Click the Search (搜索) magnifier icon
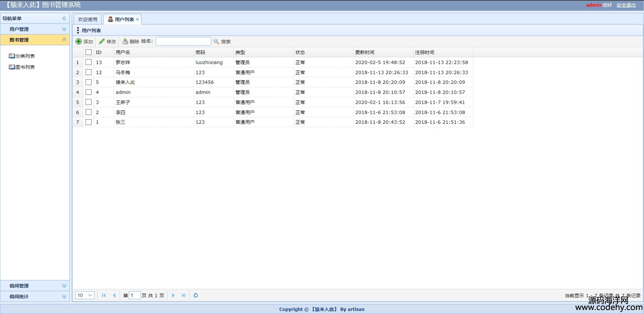Viewport: 644px width, 314px height. (x=216, y=41)
